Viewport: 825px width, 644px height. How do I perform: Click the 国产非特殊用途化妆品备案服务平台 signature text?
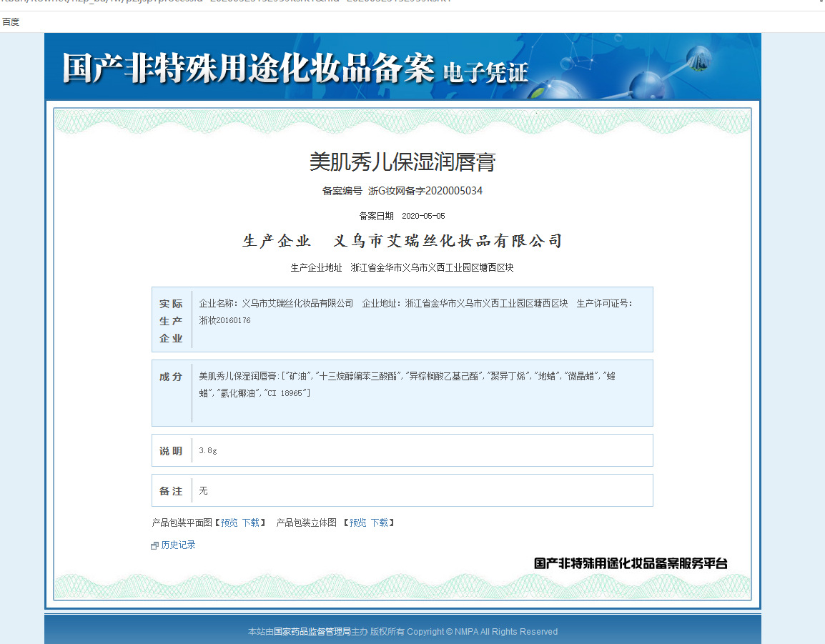tap(631, 563)
